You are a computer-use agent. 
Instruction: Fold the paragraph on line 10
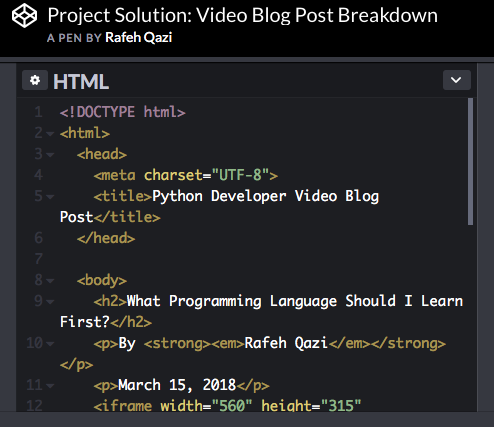click(50, 344)
